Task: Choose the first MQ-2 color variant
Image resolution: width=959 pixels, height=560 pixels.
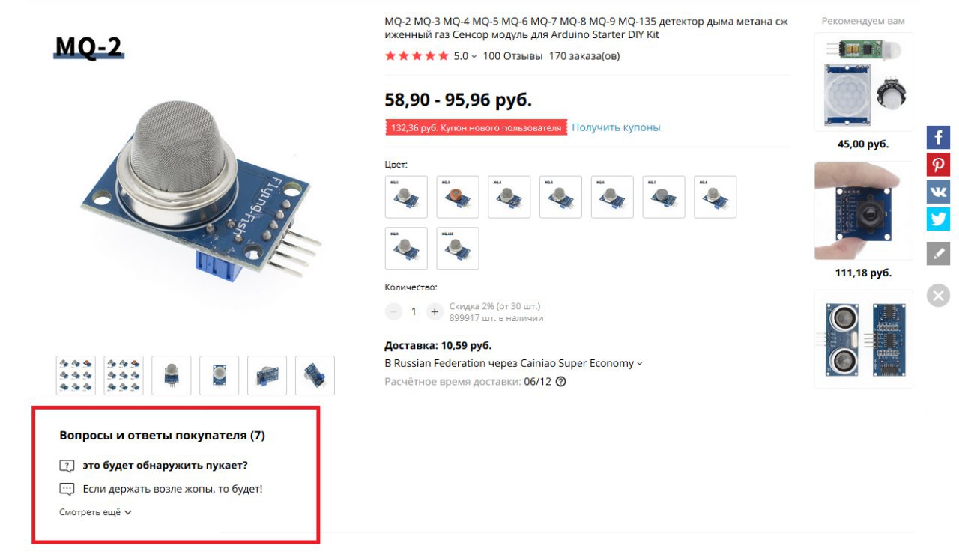Action: coord(406,197)
